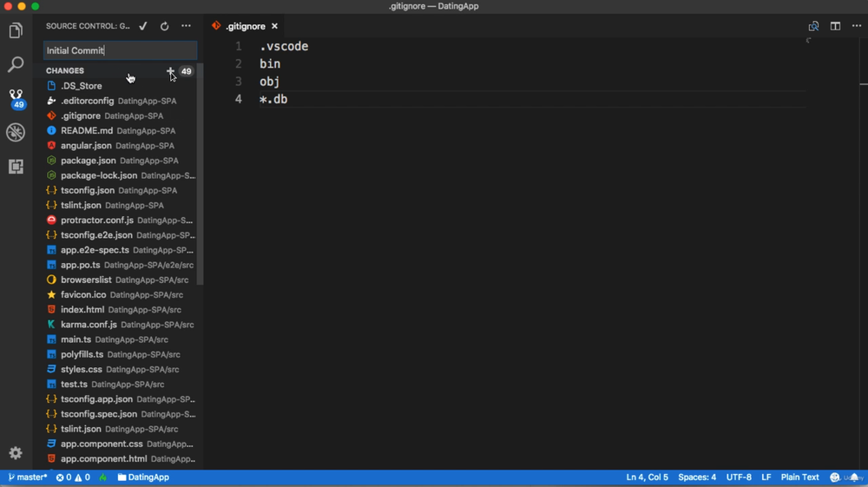This screenshot has width=868, height=487.
Task: Change language mode via Plain Text
Action: (800, 477)
